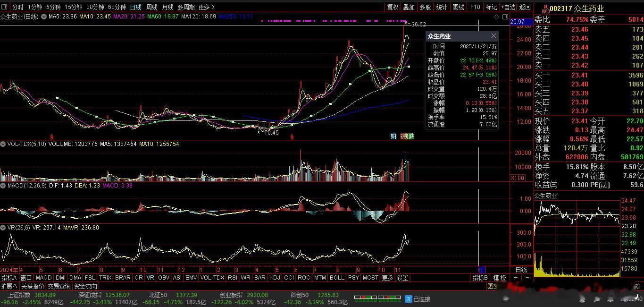644x307 pixels.
Task: Select the OBV indicator tab
Action: (163, 278)
